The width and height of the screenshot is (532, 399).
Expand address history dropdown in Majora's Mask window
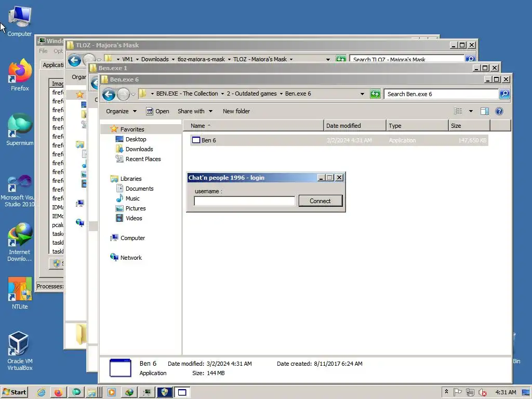pyautogui.click(x=328, y=59)
